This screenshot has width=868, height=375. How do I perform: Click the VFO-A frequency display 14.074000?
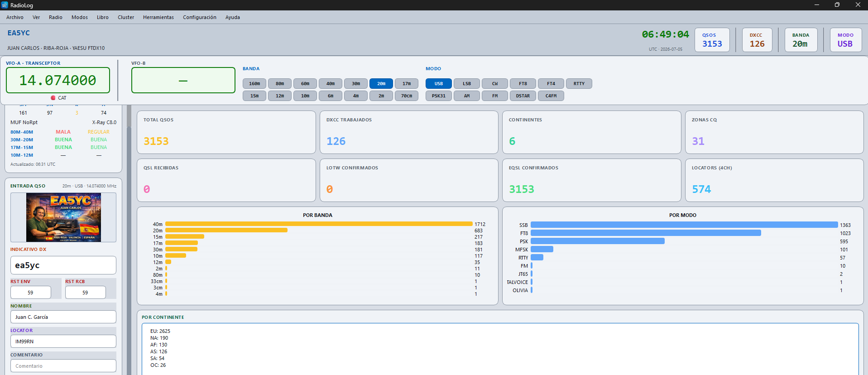point(58,80)
